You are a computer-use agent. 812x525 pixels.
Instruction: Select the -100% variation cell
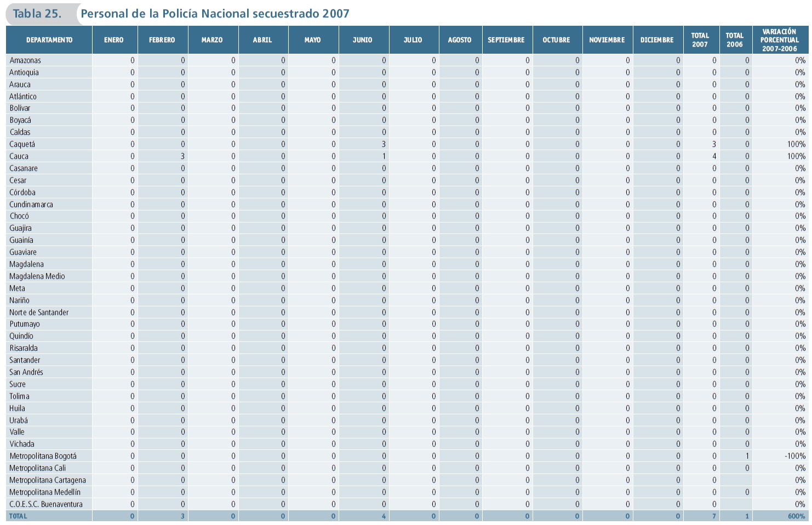point(794,456)
